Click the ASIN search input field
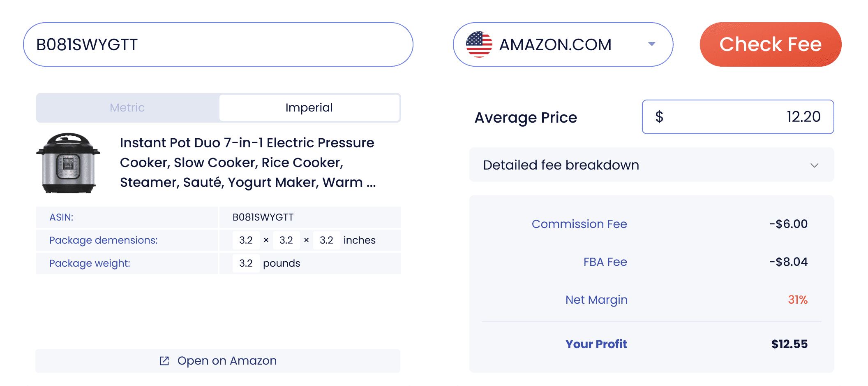 [218, 44]
